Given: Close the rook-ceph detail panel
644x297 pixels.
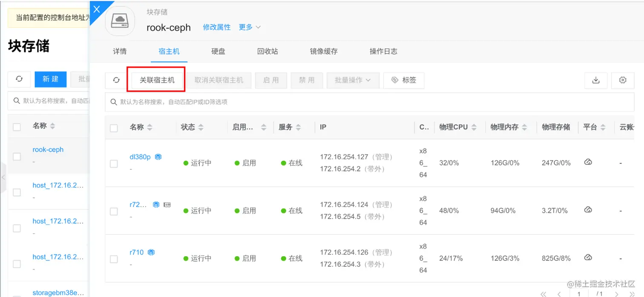Looking at the screenshot, I should pyautogui.click(x=96, y=9).
